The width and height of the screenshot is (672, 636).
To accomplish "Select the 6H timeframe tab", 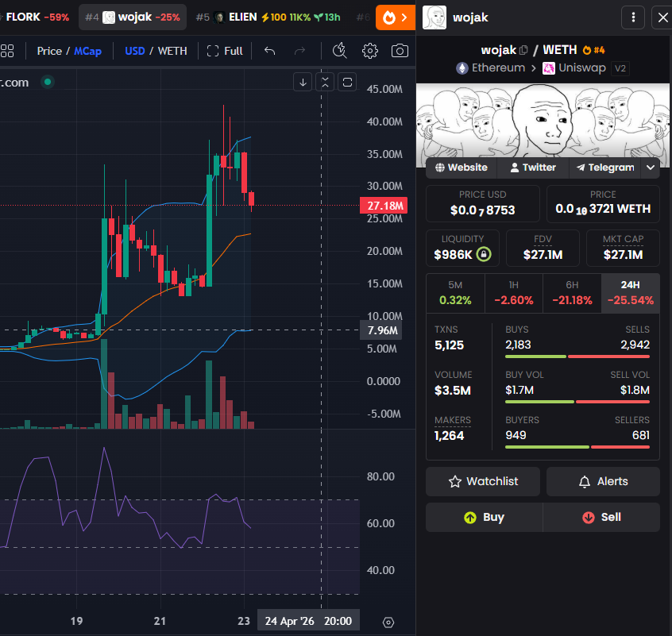I will pos(572,293).
